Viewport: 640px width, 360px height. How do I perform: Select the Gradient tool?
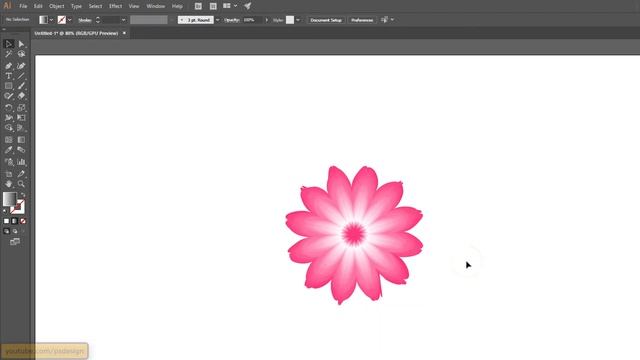coord(21,140)
